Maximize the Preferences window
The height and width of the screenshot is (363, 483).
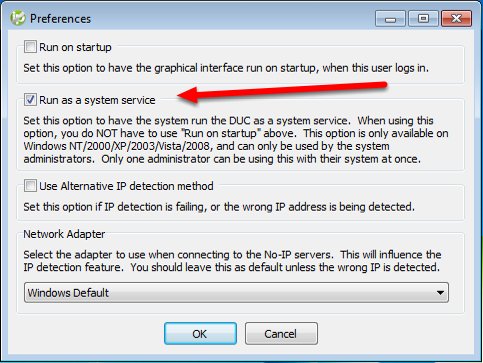pos(423,19)
